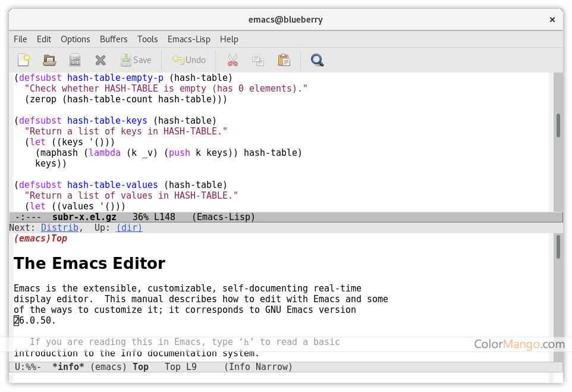Open the Options menu
The image size is (572, 392).
tap(75, 39)
